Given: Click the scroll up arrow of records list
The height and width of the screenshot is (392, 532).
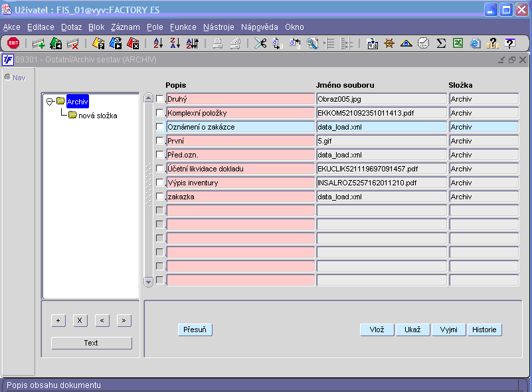Looking at the screenshot, I should pos(149,98).
